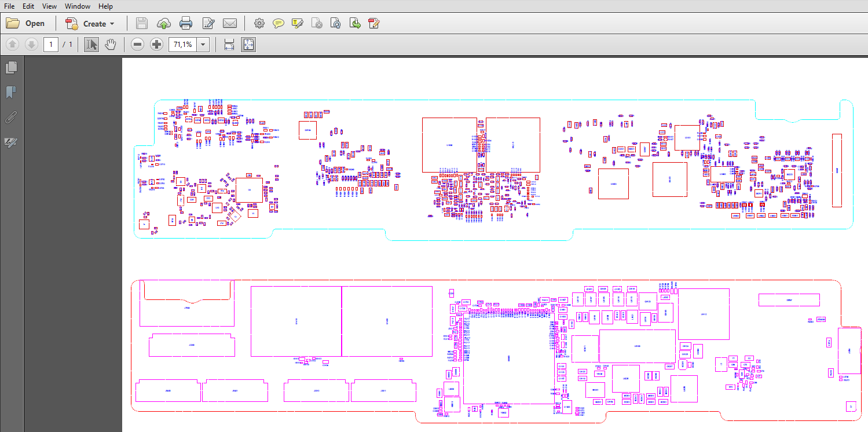Screen dimensions: 868x432
Task: Toggle fit width scrolling mode
Action: pos(229,45)
